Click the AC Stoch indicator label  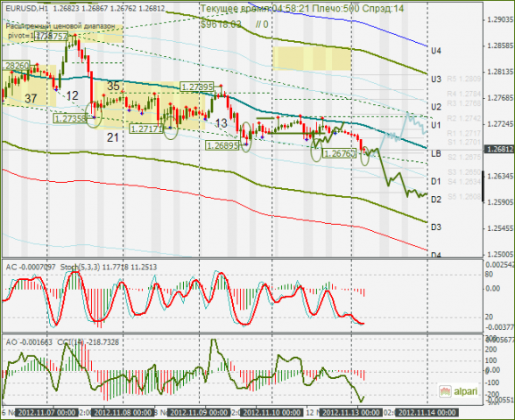81,267
